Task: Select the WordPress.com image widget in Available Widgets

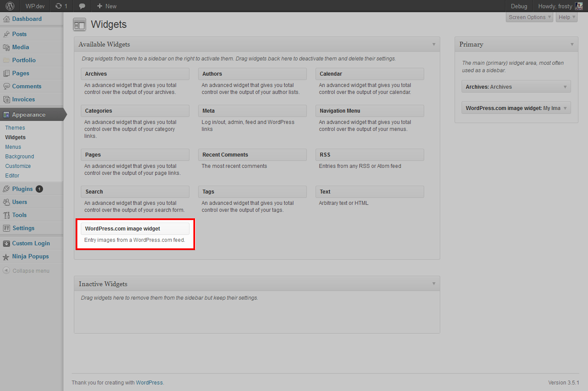Action: [135, 229]
